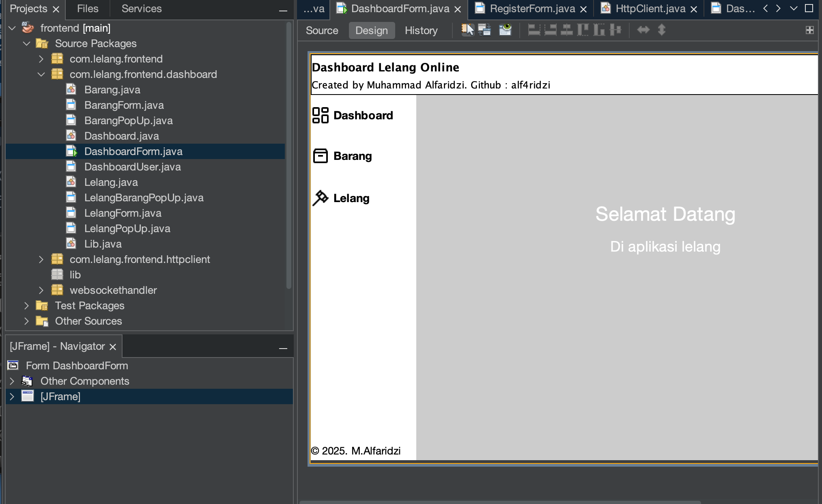Maximize the editor window area
Viewport: 822px width, 504px height.
[x=809, y=8]
